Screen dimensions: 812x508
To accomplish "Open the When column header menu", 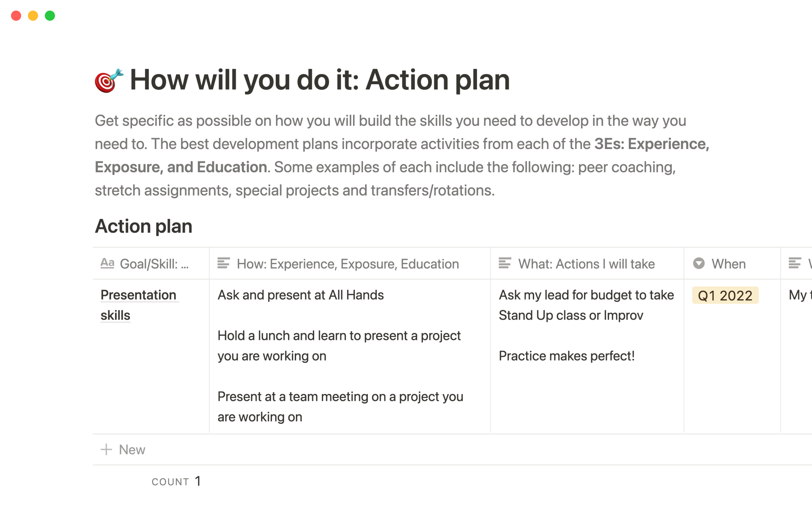I will click(728, 264).
